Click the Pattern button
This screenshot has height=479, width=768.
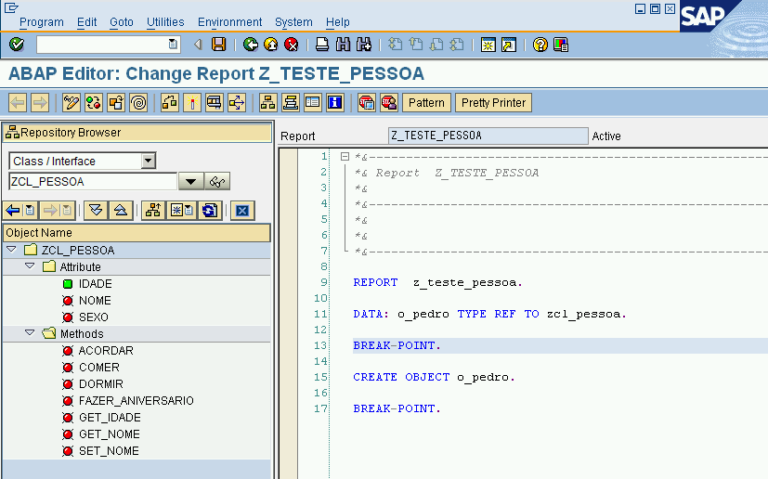click(427, 102)
